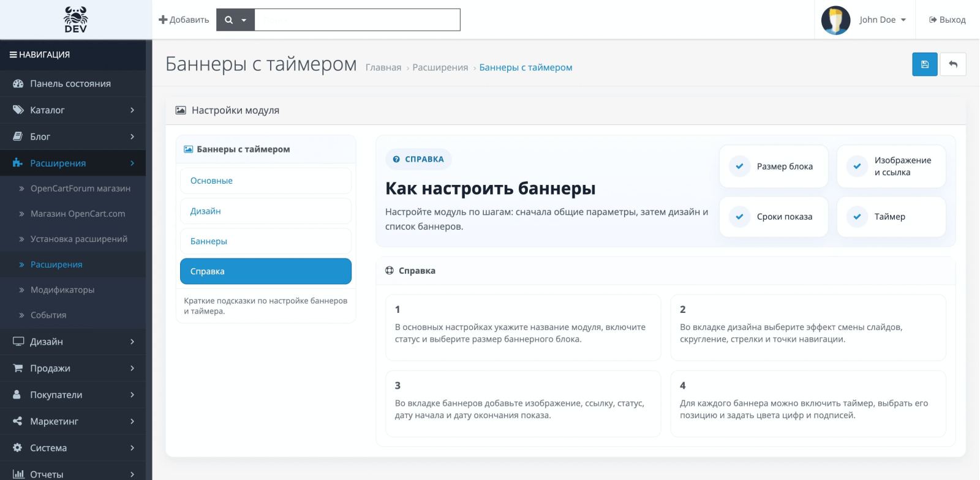Click the Расширения puzzle icon

[x=18, y=163]
